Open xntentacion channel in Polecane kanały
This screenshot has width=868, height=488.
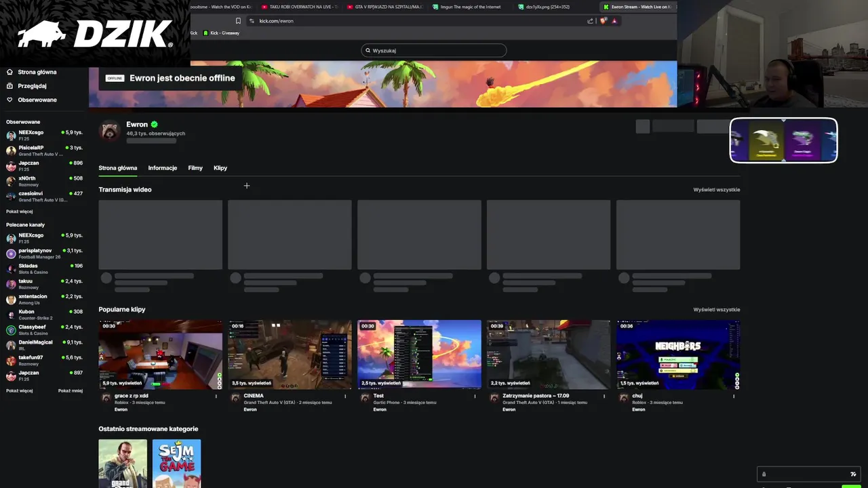(x=44, y=299)
